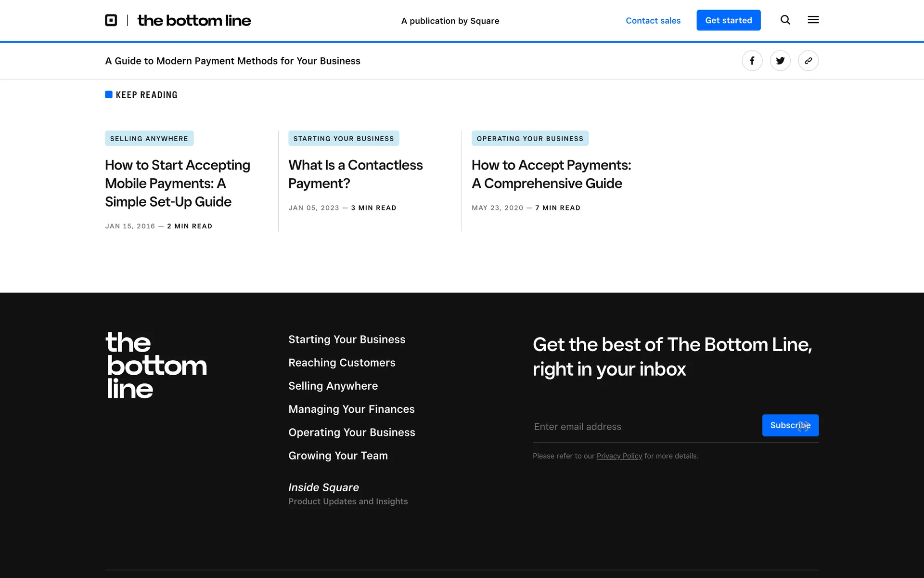924x578 pixels.
Task: Open Contact sales link
Action: (653, 21)
